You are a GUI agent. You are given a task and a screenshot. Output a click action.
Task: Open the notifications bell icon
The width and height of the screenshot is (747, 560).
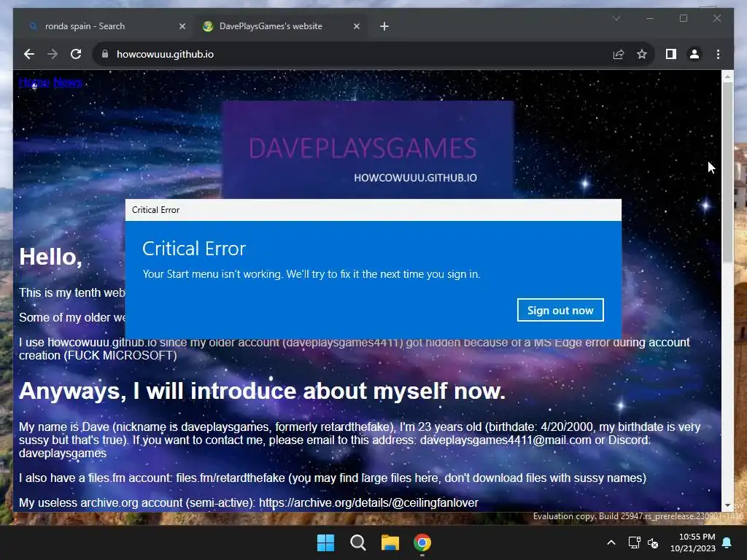727,542
